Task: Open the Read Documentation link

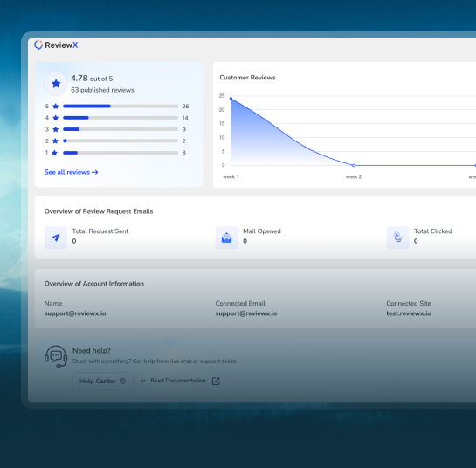Action: [178, 381]
